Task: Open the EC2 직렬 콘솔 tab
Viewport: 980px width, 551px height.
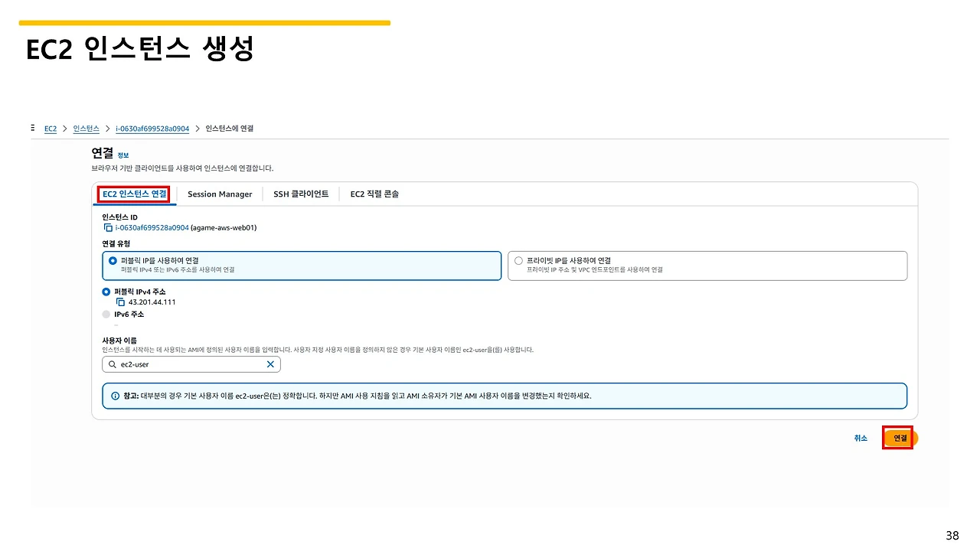Action: (374, 194)
